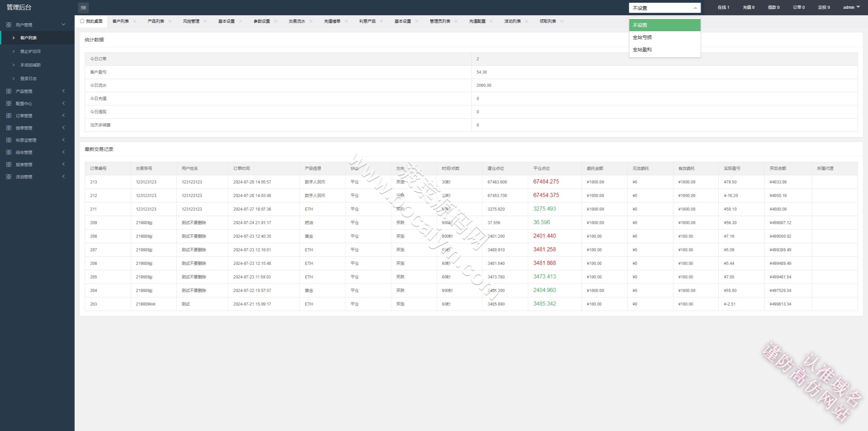Click the 订单 0 header indicator
Screen dimensions: 868x431
799,7
